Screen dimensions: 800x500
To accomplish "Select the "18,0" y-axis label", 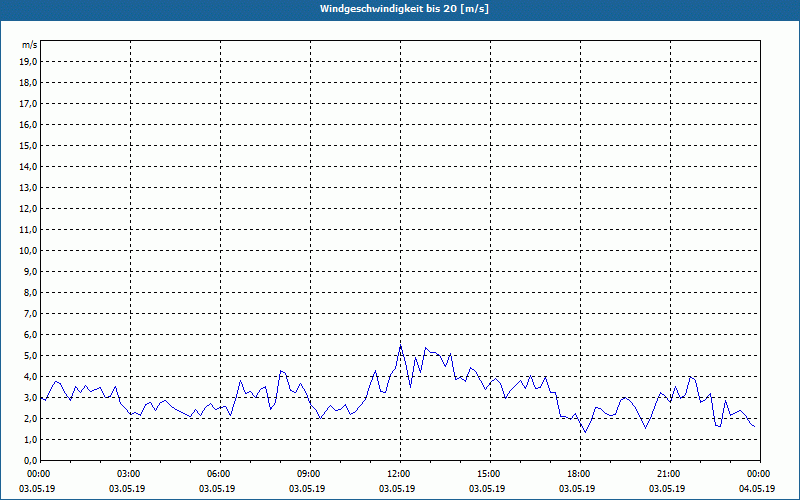I will click(28, 83).
